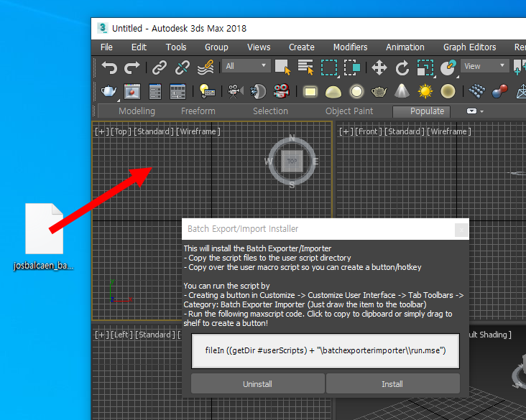Open the Modifiers menu
Screen dimensions: 526x420
click(x=350, y=47)
